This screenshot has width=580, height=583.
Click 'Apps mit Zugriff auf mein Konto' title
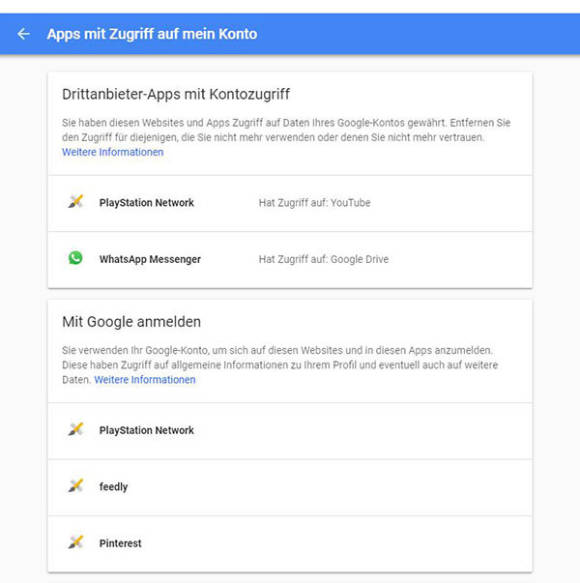pos(152,34)
